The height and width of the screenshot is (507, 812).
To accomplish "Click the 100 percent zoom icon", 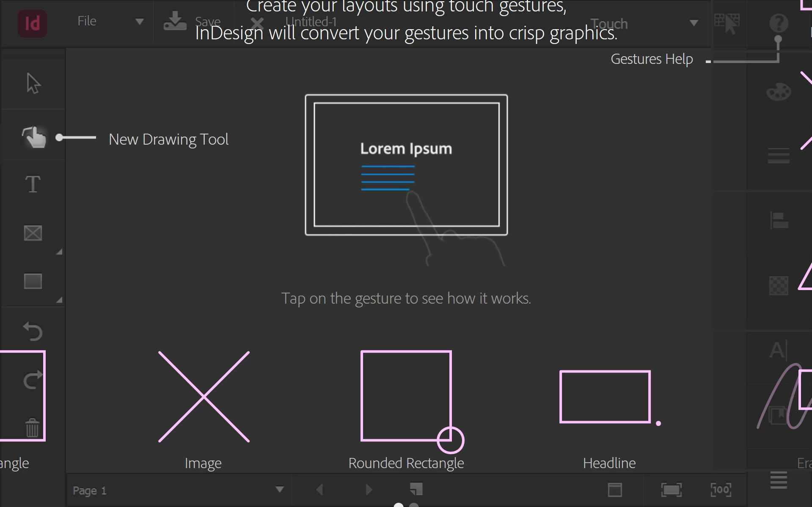I will pos(721,490).
